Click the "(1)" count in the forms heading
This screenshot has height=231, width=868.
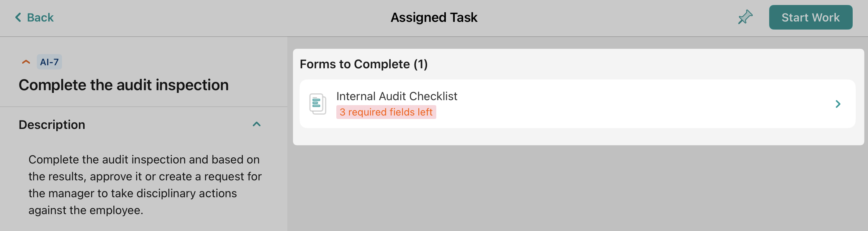[x=421, y=64]
